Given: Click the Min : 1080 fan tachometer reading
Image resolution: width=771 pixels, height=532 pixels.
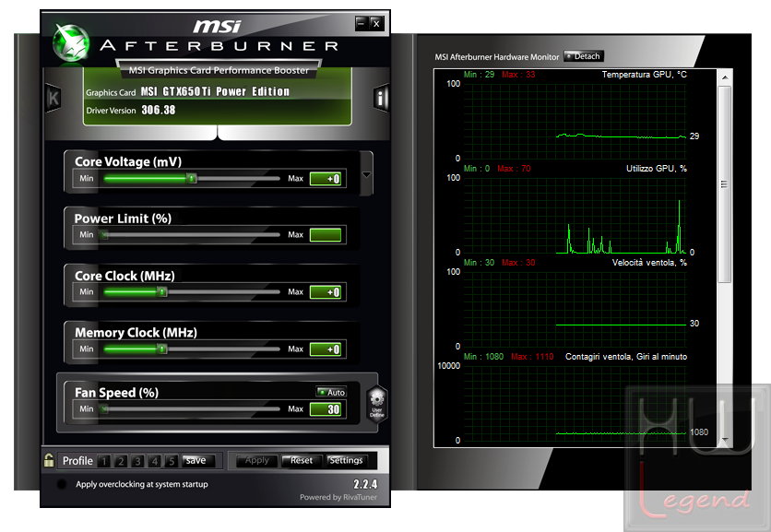Looking at the screenshot, I should point(483,357).
